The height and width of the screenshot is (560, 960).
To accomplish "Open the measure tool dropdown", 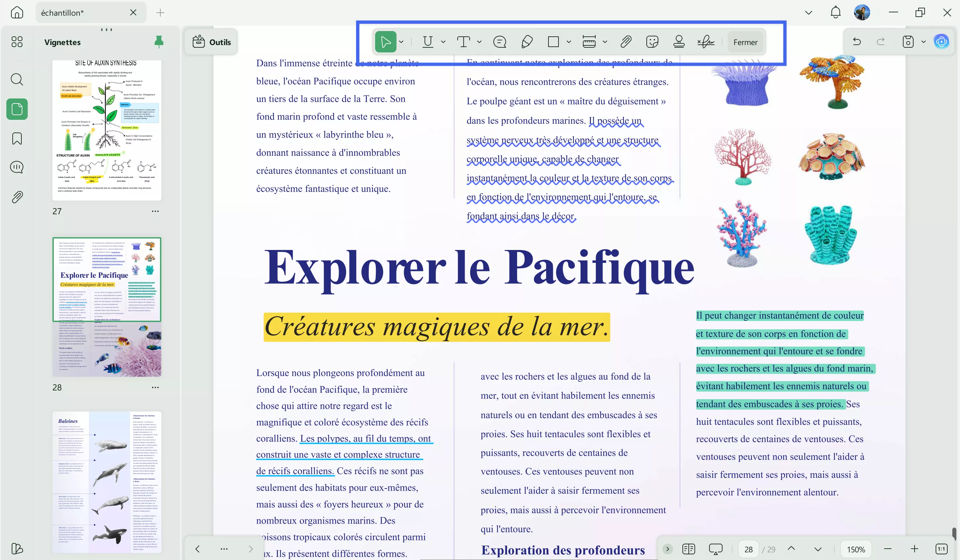I will pos(605,42).
